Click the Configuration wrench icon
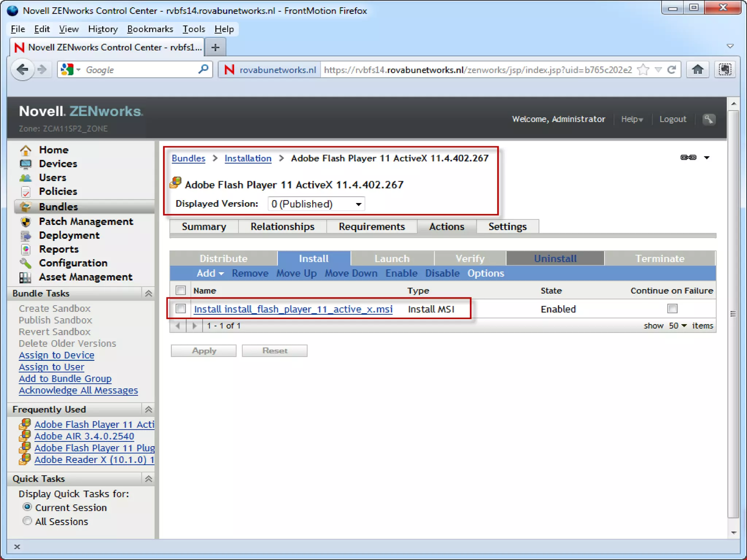 tap(26, 263)
